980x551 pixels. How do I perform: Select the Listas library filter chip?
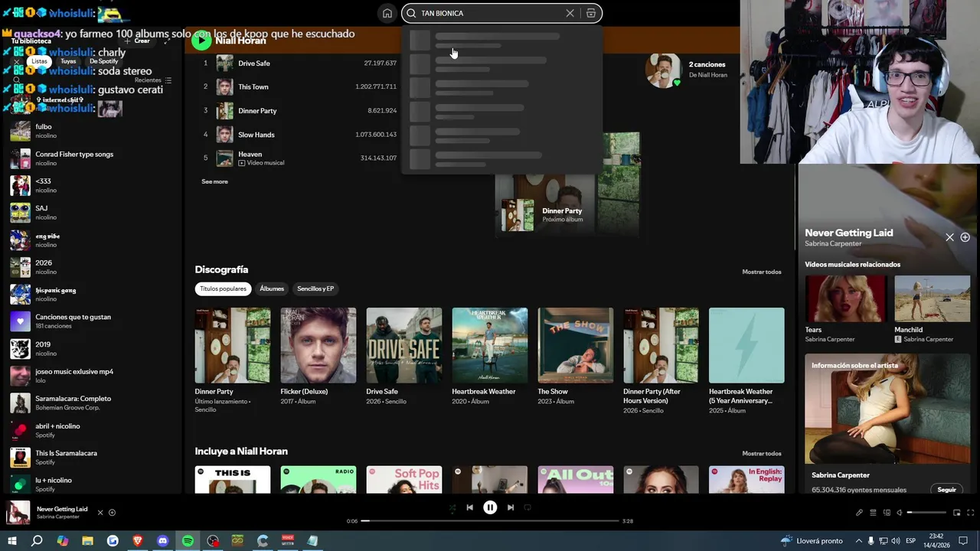pyautogui.click(x=39, y=61)
